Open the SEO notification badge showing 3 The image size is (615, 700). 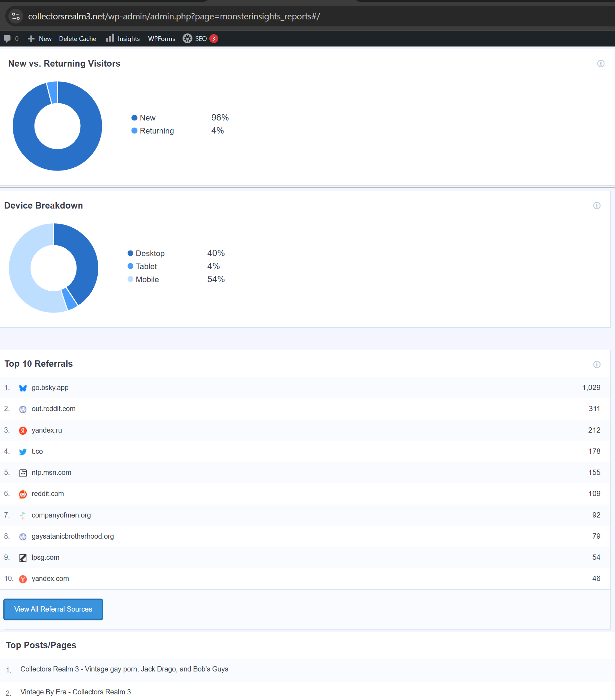(214, 38)
